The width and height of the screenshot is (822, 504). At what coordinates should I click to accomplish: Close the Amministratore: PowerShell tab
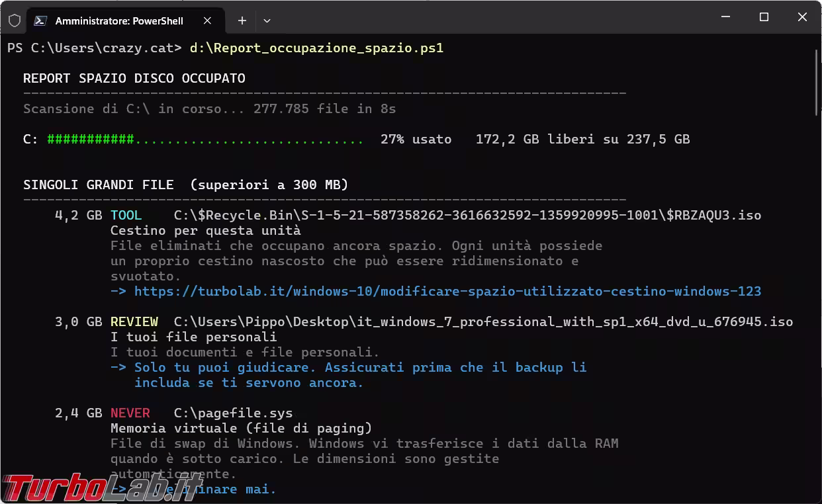[x=208, y=21]
